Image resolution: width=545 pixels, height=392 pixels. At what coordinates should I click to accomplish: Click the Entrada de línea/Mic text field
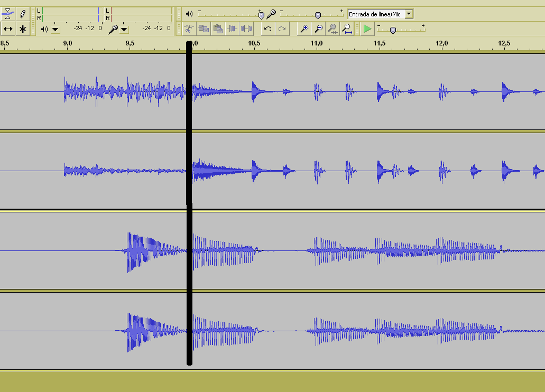click(376, 14)
